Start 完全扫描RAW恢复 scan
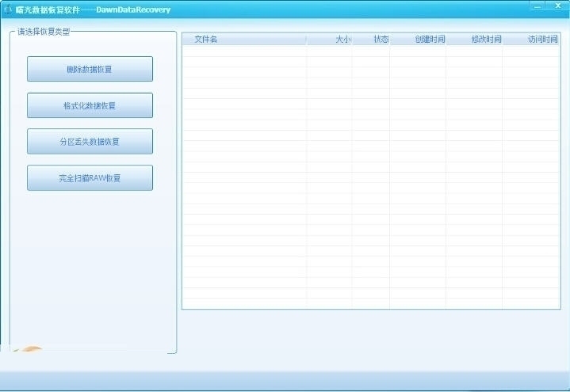This screenshot has width=570, height=392. [x=90, y=177]
